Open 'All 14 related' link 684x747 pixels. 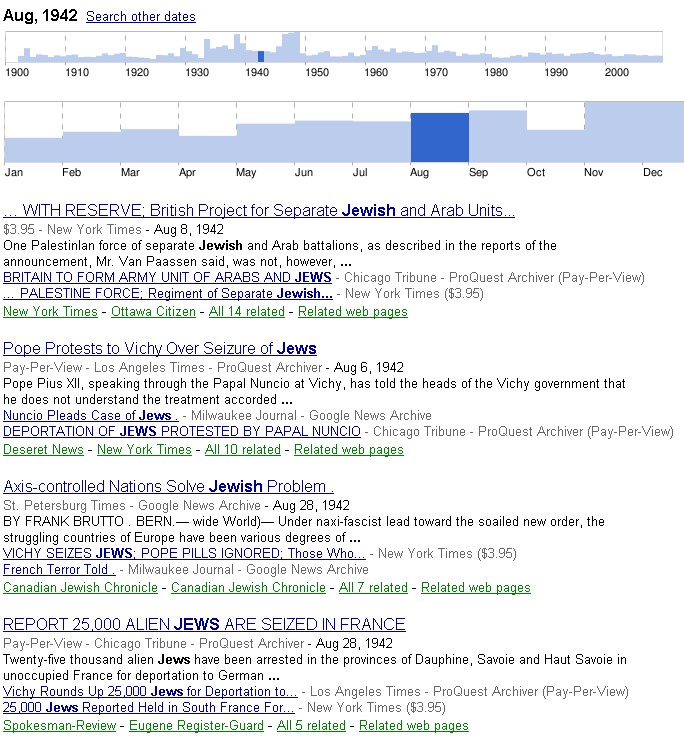[x=247, y=312]
